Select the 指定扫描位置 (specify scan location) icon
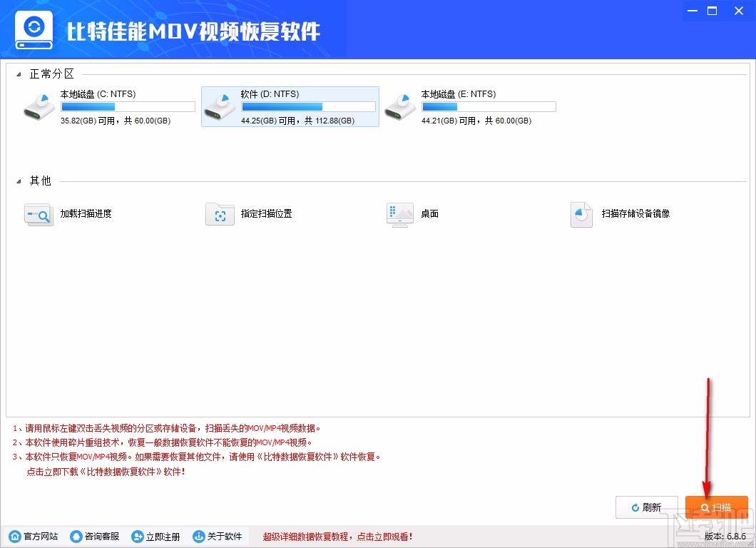The image size is (756, 548). point(219,214)
